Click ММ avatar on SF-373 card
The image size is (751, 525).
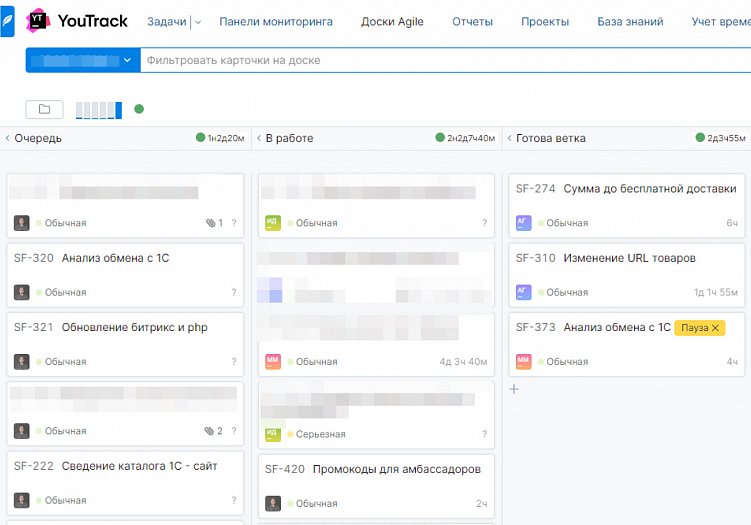pos(523,362)
